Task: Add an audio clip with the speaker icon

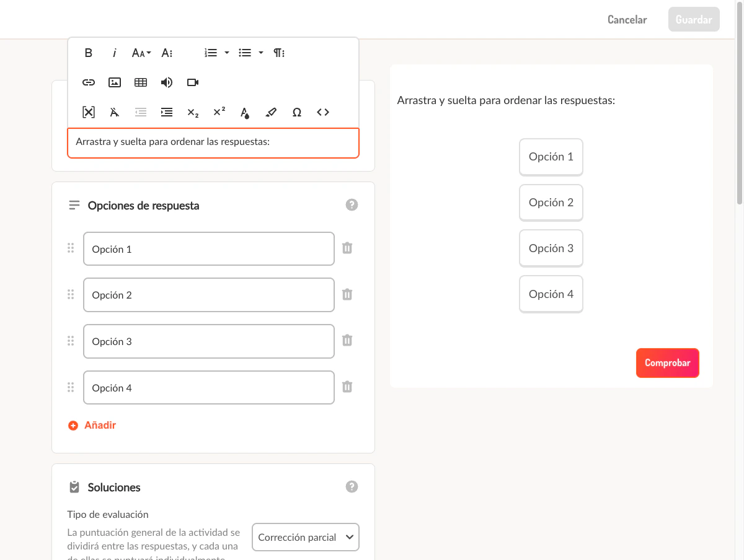Action: click(x=166, y=82)
